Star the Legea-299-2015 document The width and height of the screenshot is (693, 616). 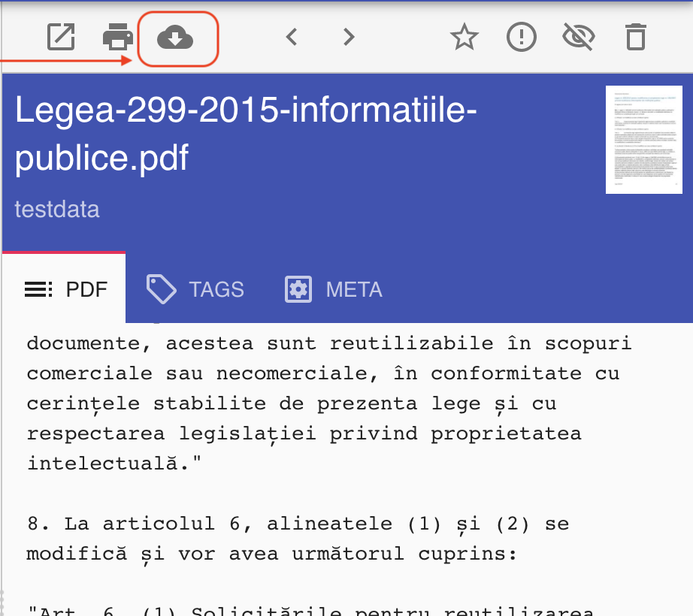coord(464,37)
